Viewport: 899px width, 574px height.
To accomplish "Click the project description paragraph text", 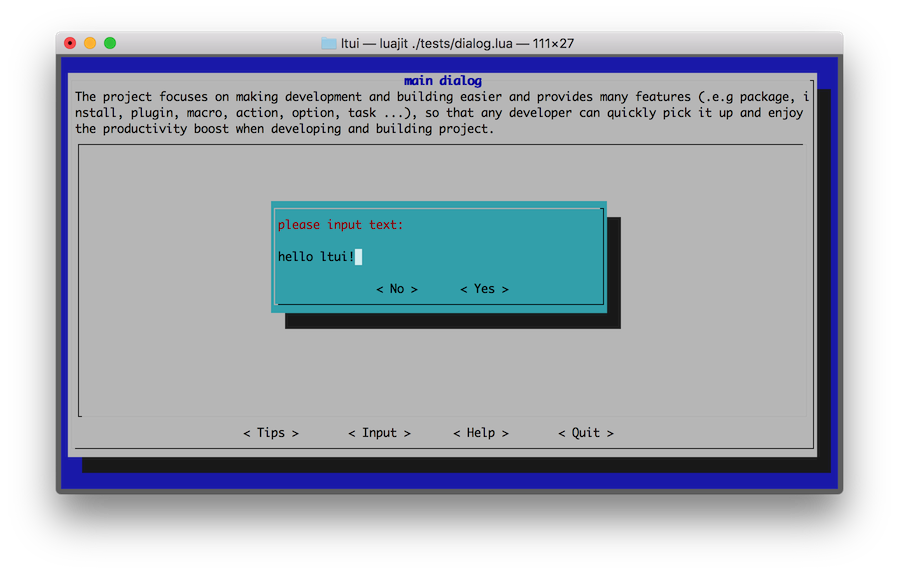I will (x=440, y=113).
